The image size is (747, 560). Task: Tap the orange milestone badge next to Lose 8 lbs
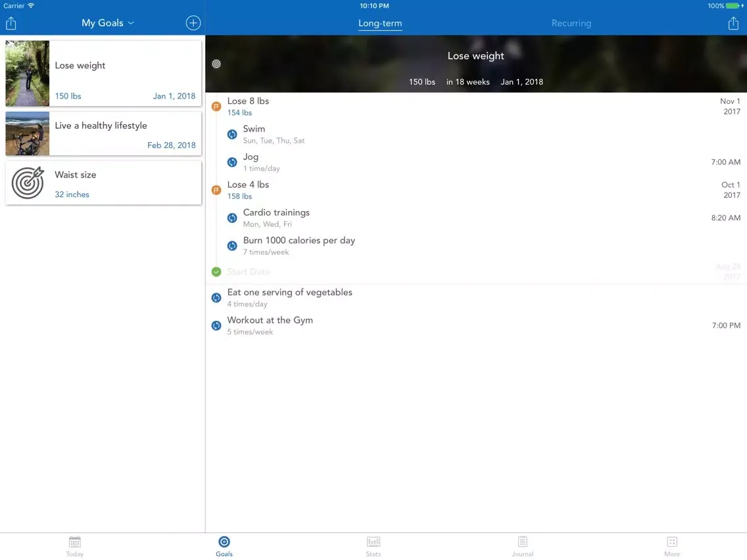216,106
